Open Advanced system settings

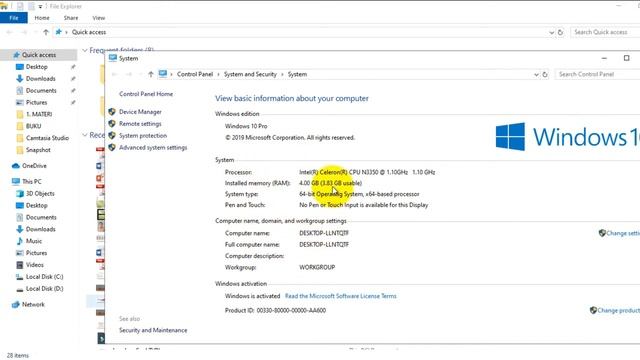(153, 147)
